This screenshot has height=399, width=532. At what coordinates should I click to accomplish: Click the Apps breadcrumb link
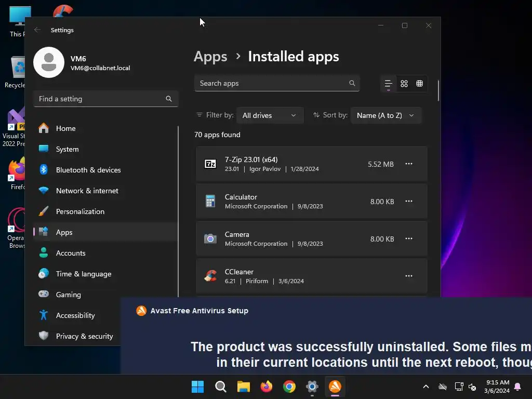click(x=210, y=57)
